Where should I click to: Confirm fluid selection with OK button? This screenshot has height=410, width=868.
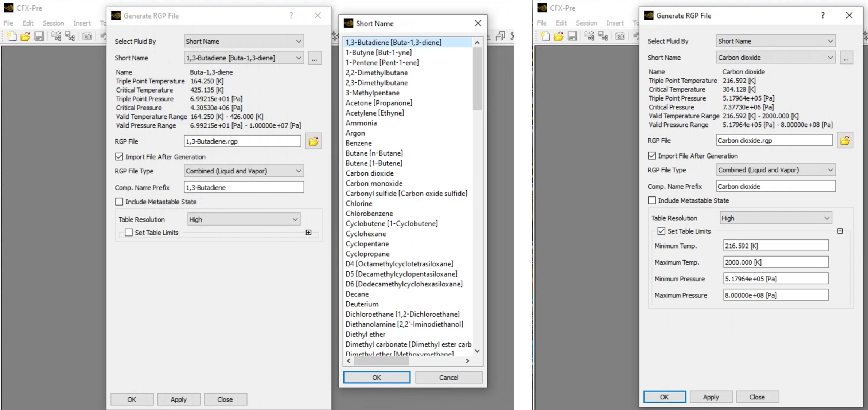tap(376, 377)
